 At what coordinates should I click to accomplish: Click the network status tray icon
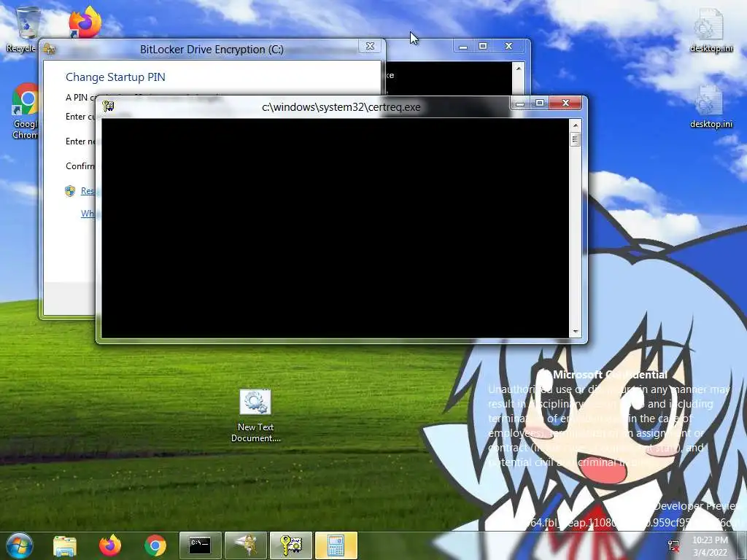pos(673,545)
